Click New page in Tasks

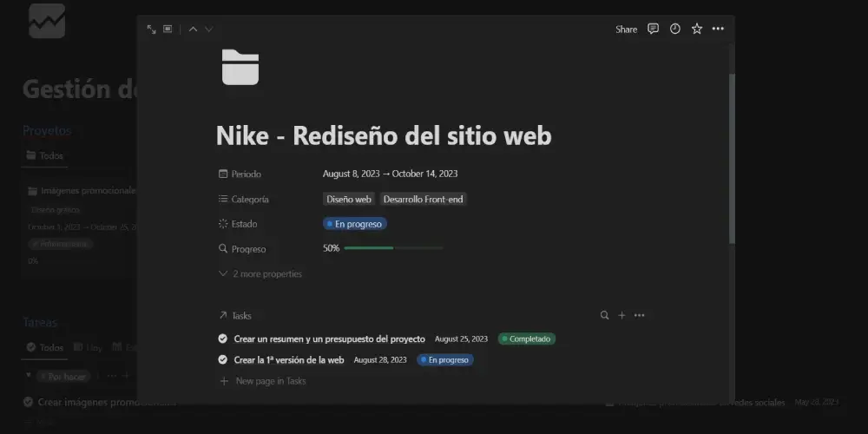[x=262, y=381]
